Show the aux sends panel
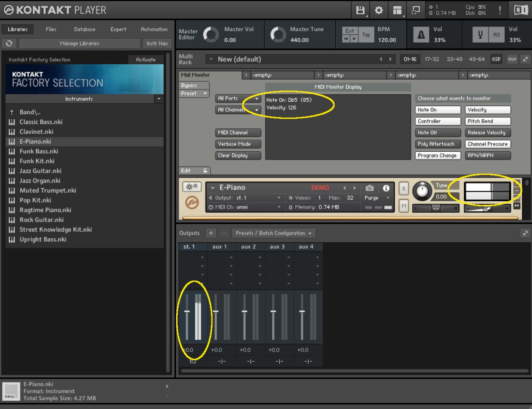532x409 pixels. coord(512,59)
